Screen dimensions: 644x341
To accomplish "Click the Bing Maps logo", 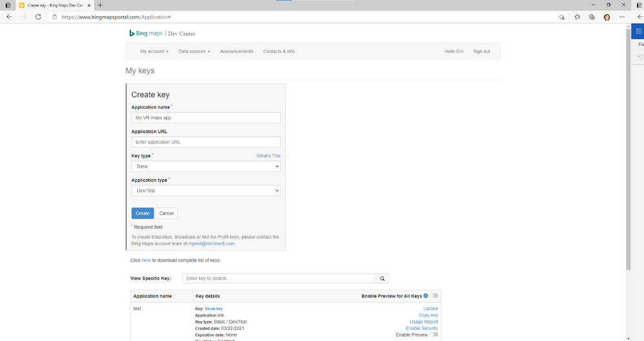I will (146, 34).
